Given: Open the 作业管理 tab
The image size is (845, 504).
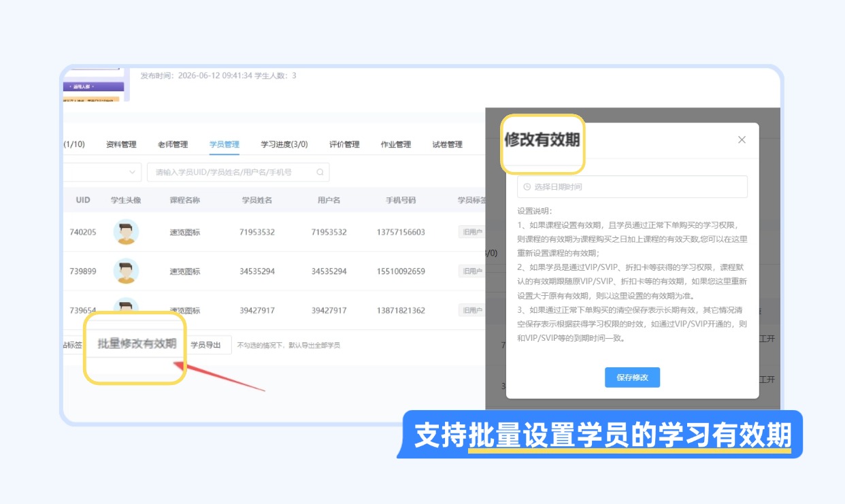Looking at the screenshot, I should (x=396, y=144).
